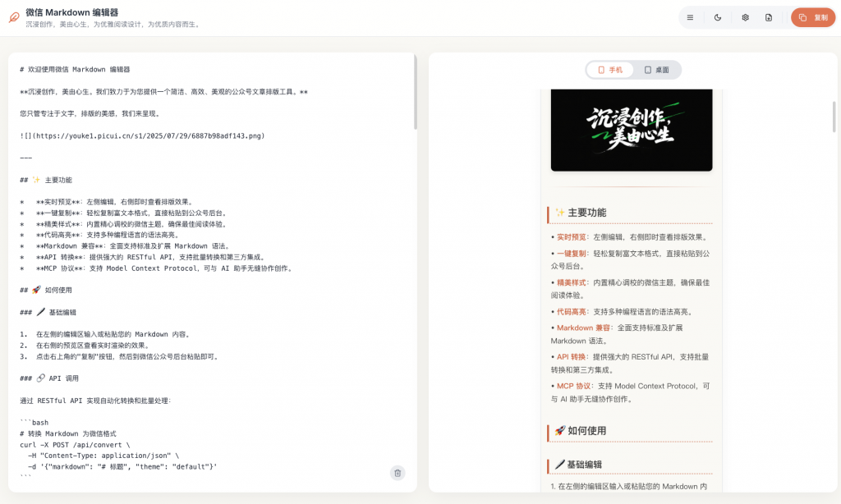The height and width of the screenshot is (504, 841).
Task: Click the editor line '### 🔗 API 调用'
Action: pos(48,378)
